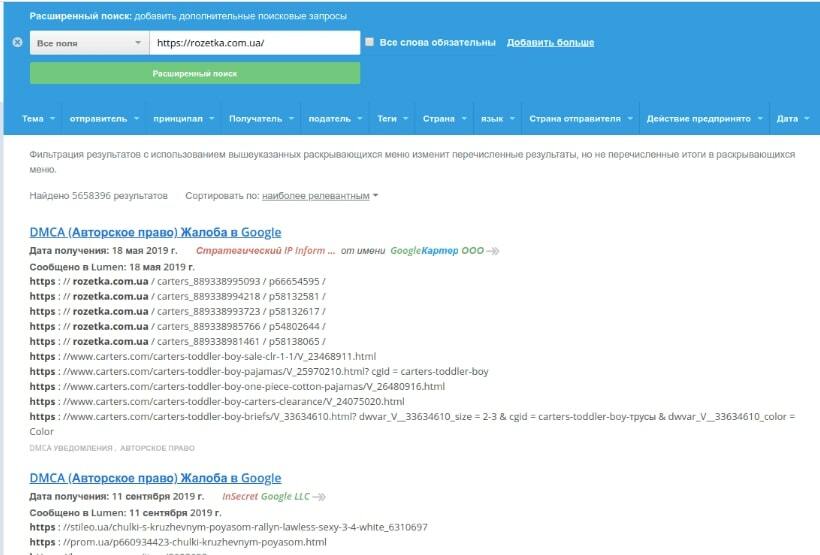Screen dimensions: 820x555
Task: Click 'Дата получения: 11 сентября 2019 г.' text
Action: 117,496
